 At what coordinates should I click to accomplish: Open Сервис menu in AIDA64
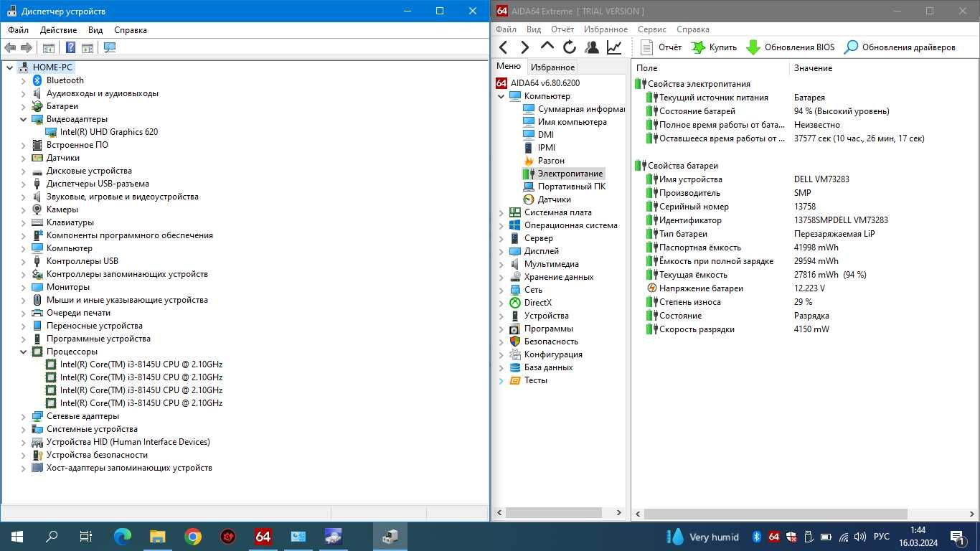click(651, 29)
